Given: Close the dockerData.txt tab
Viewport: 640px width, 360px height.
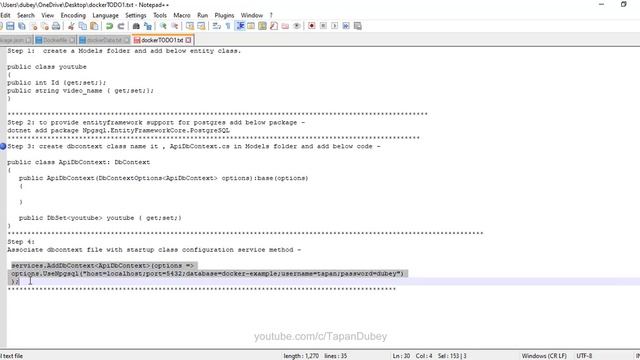Looking at the screenshot, I should pos(127,40).
